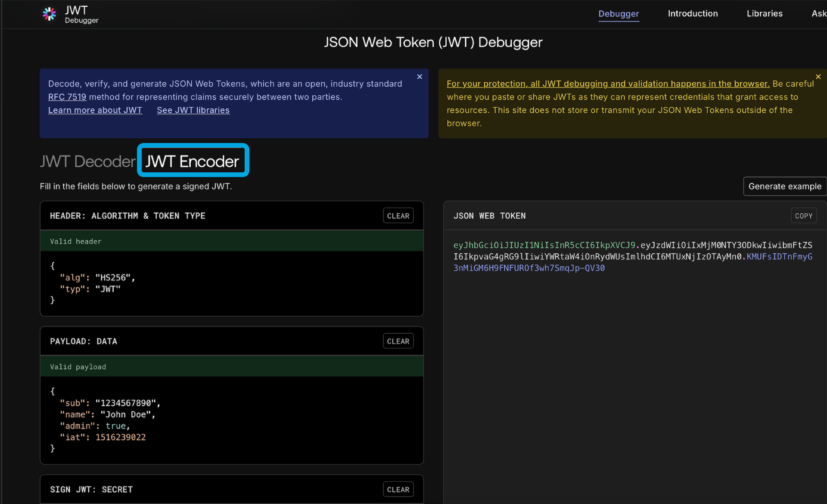Open the See JWT libraries link

(193, 110)
